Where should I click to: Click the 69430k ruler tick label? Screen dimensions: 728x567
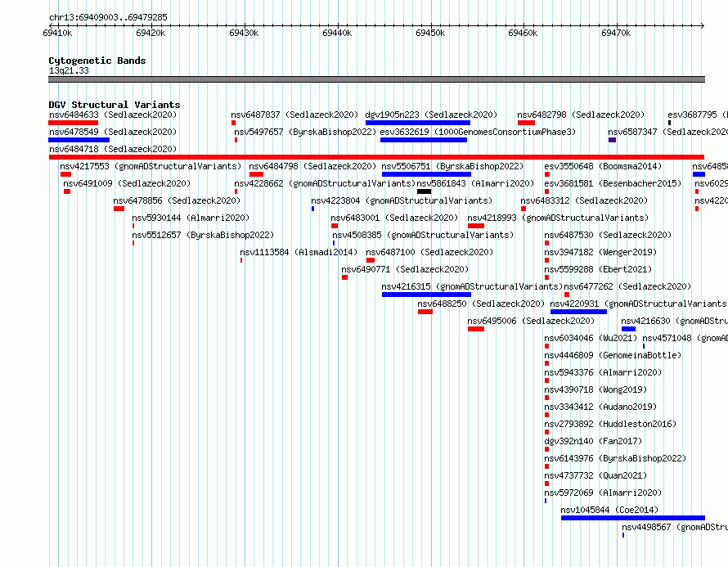[244, 33]
